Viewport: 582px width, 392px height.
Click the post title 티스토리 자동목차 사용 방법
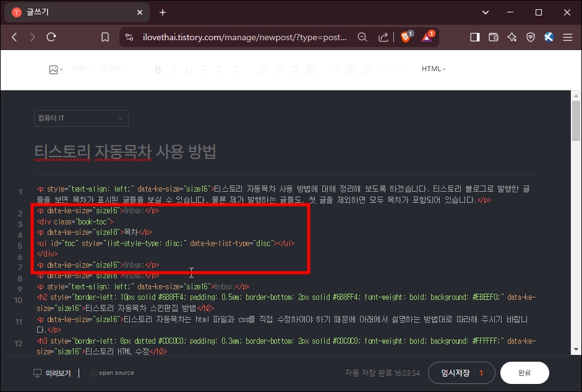125,151
